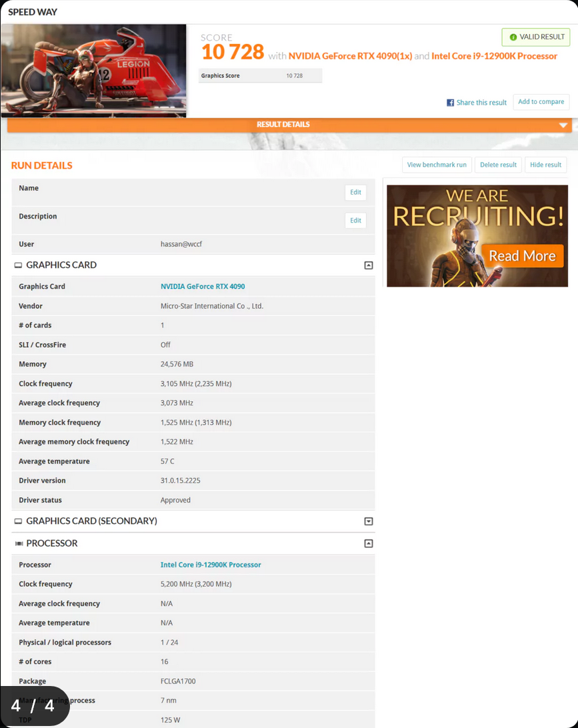Click physical / logical processors value 1 / 24

click(x=169, y=643)
